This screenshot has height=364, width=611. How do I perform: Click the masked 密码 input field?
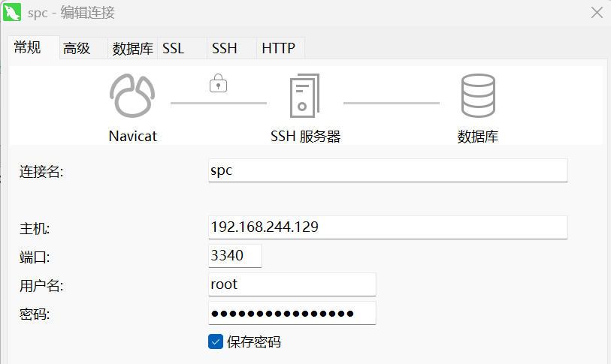click(292, 313)
